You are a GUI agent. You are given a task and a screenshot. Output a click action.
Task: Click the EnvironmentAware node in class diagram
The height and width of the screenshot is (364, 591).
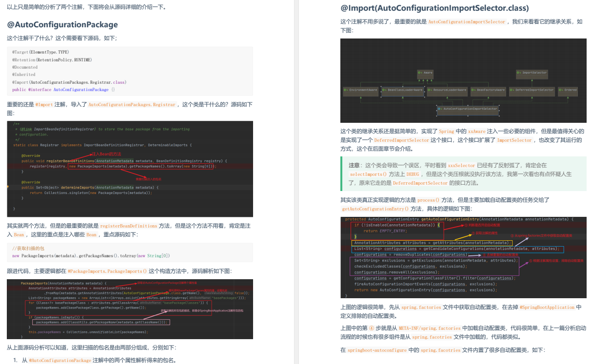pyautogui.click(x=361, y=91)
